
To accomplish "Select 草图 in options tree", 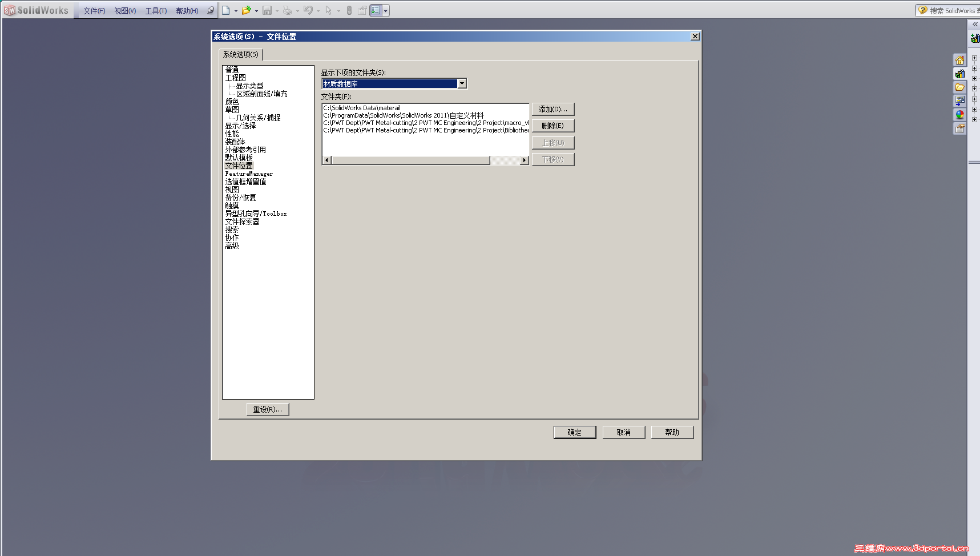I will coord(232,110).
